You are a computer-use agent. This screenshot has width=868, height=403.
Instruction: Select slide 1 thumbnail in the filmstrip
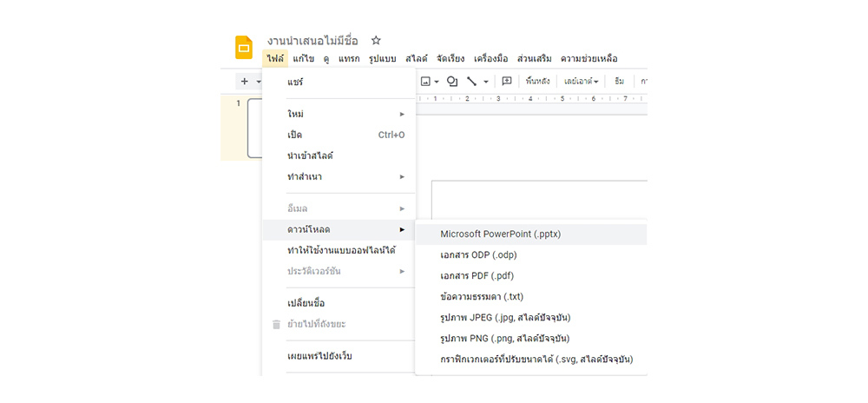[254, 129]
